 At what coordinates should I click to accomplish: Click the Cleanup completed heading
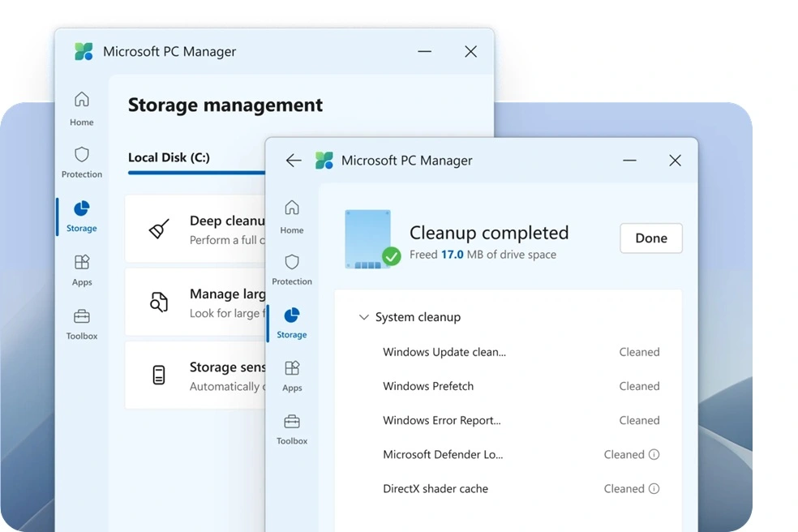click(488, 233)
